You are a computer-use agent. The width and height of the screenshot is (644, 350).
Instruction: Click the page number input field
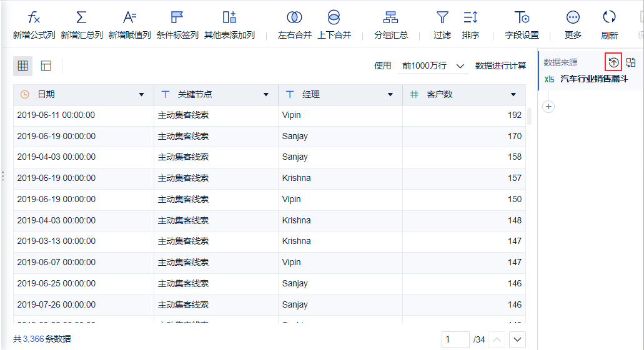455,339
